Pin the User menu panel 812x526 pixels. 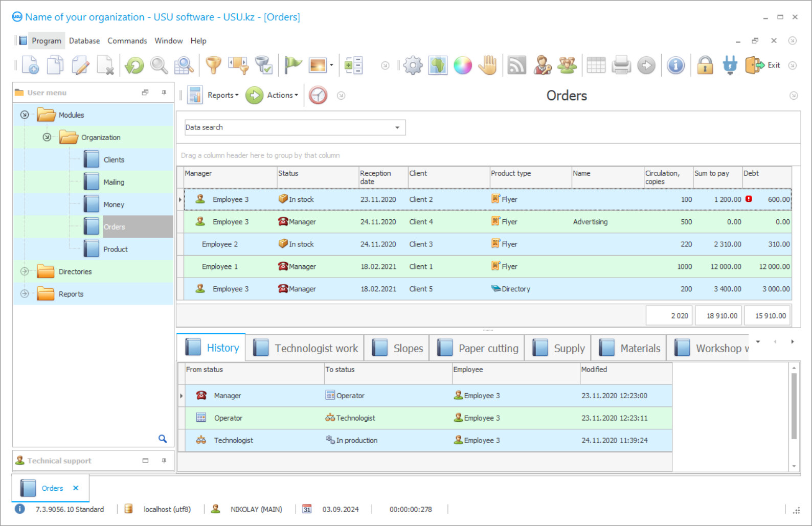tap(164, 93)
